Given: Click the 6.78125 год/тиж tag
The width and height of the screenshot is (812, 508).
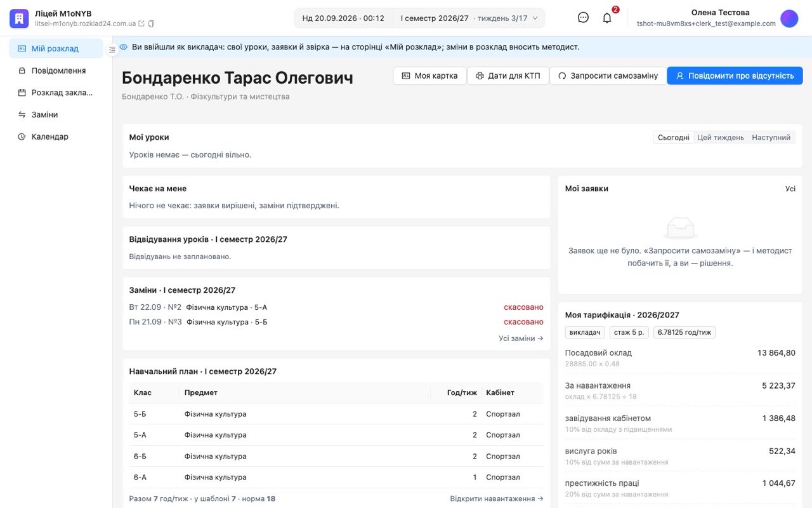Looking at the screenshot, I should coord(684,332).
